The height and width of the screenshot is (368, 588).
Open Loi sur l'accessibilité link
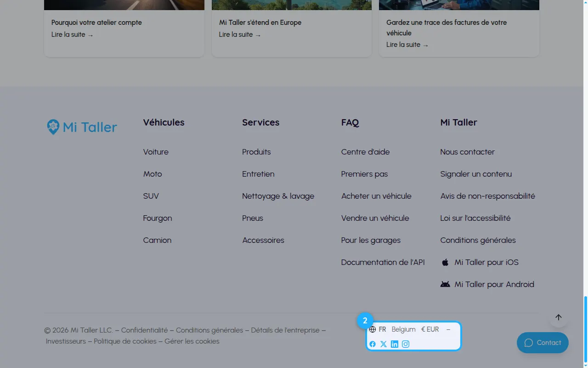tap(475, 218)
